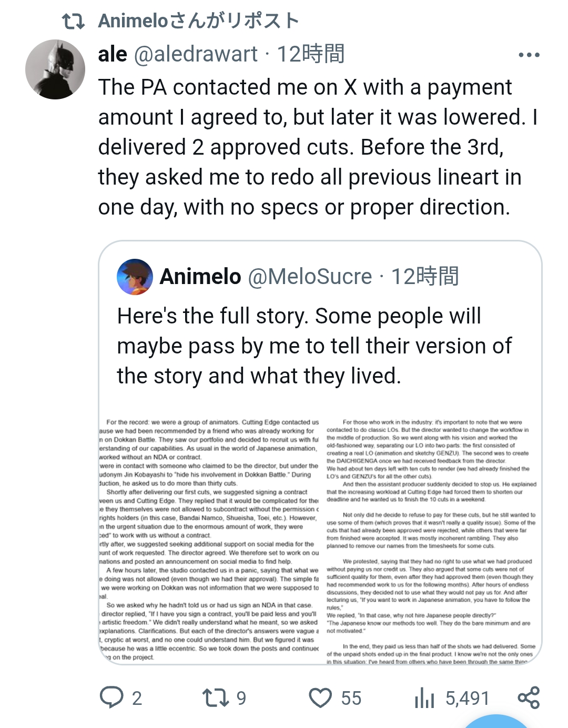Open the ale display name profile

point(113,54)
